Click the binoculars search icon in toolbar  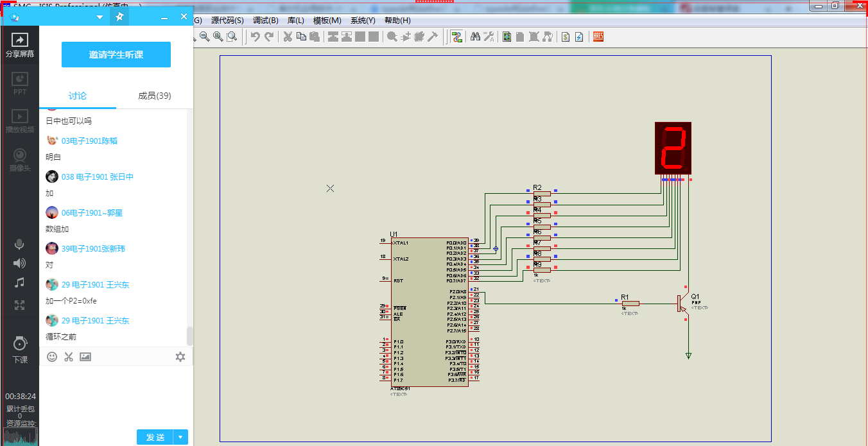click(x=475, y=37)
